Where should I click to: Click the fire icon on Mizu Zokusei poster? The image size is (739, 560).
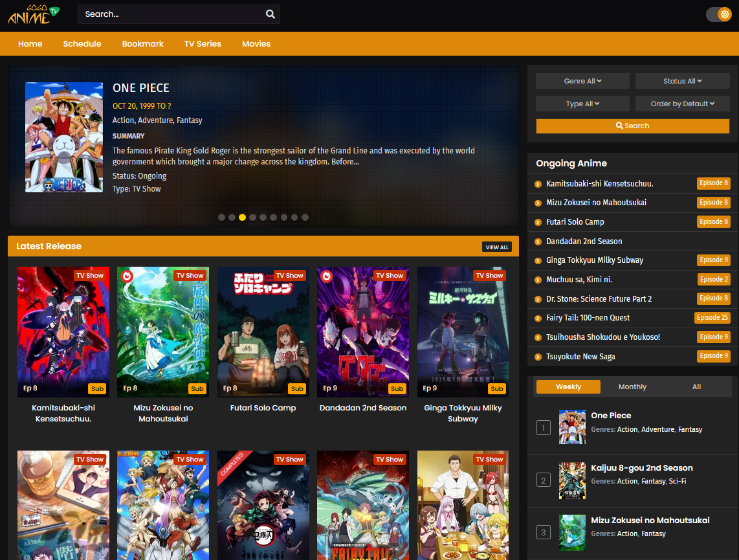point(127,276)
